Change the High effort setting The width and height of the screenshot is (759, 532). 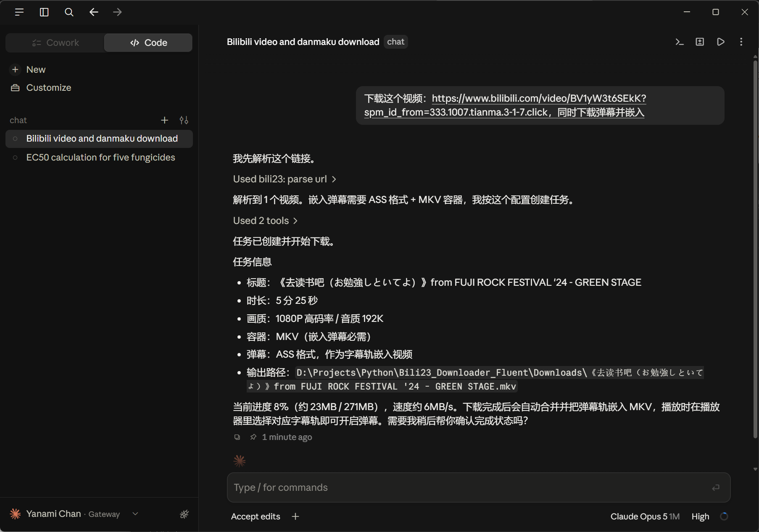point(700,516)
